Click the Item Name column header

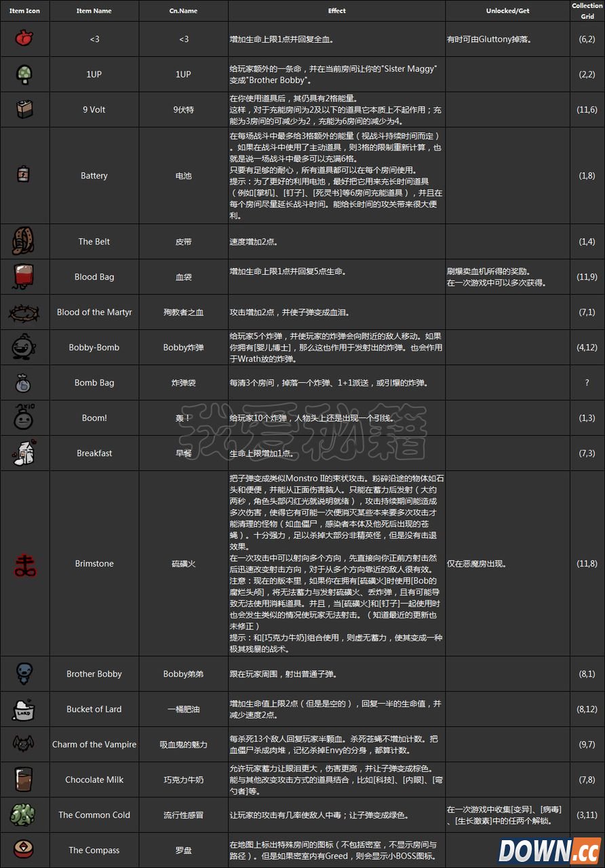click(x=94, y=11)
